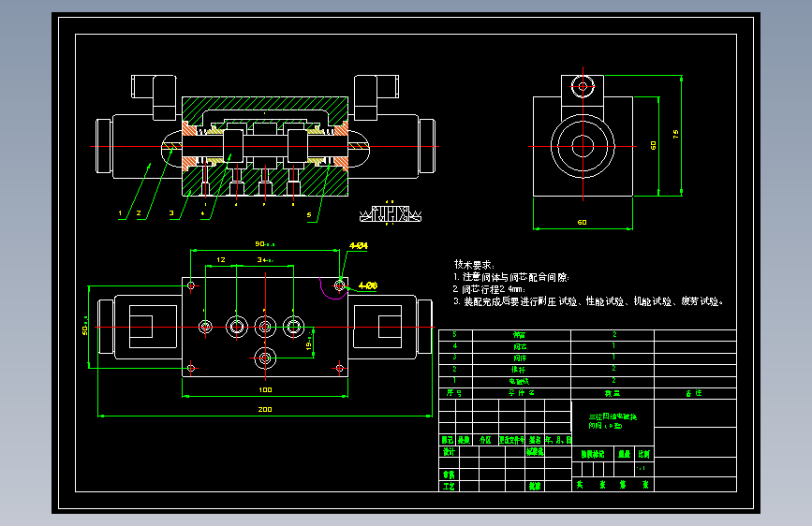
Task: Select the 200 overall length dimension
Action: point(265,410)
